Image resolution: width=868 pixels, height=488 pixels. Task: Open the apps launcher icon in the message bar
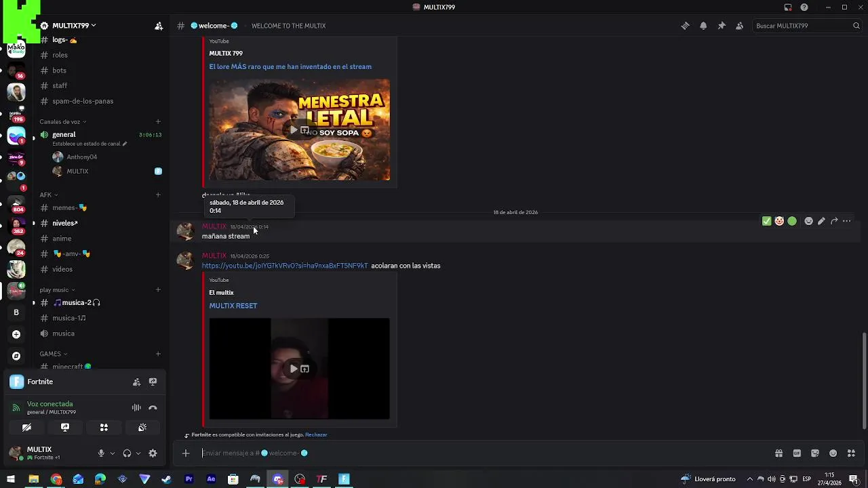coord(852,453)
